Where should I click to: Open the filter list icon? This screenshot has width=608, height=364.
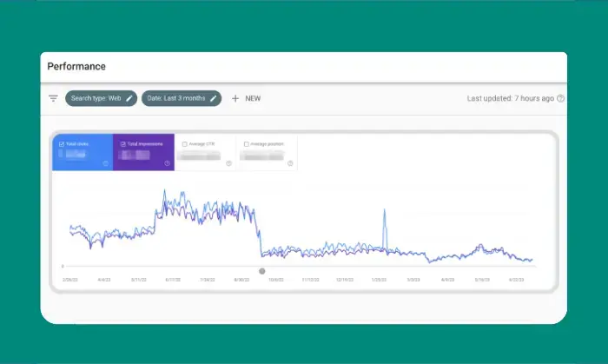pyautogui.click(x=54, y=99)
